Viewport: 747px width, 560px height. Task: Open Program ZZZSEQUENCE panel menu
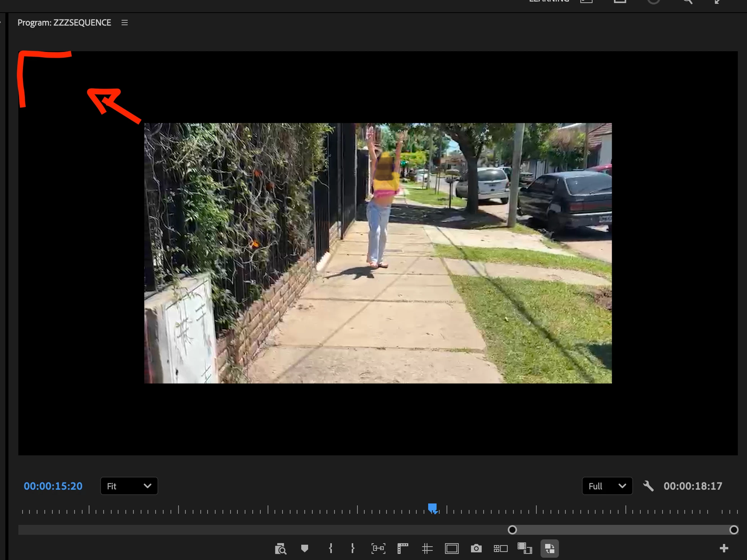pos(125,23)
